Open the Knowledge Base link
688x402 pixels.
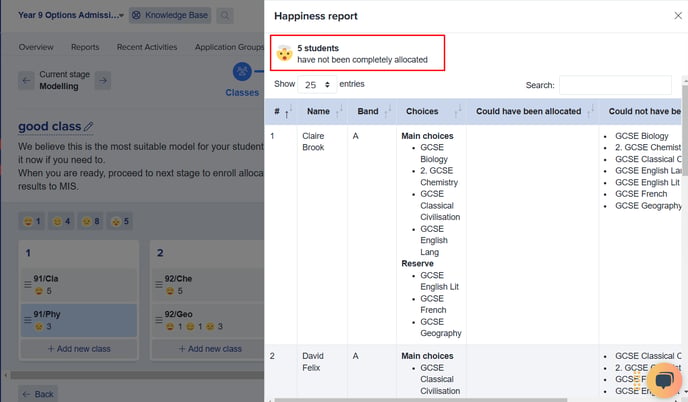tap(170, 15)
